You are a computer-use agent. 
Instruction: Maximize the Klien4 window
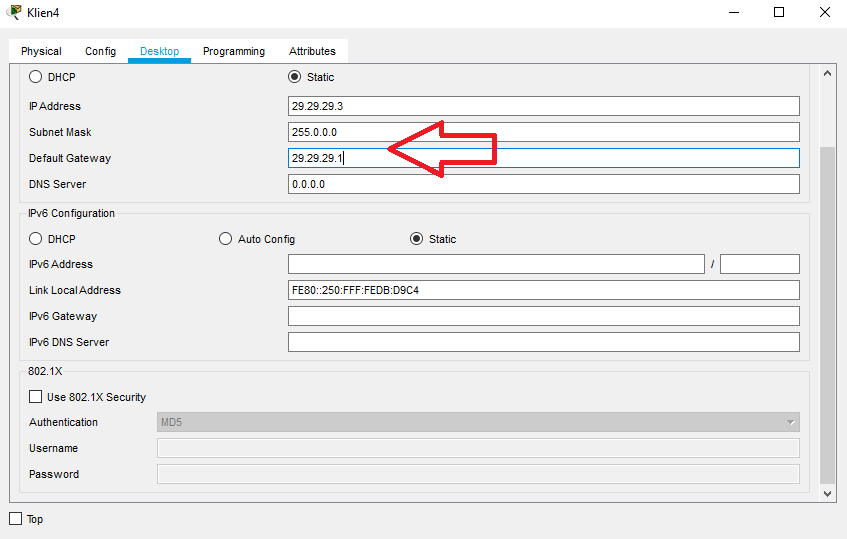coord(779,12)
